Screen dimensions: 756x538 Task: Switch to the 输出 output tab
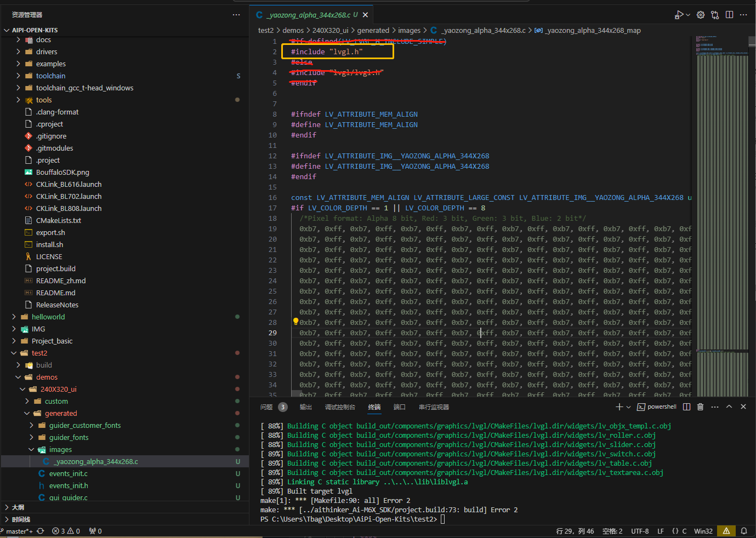306,407
